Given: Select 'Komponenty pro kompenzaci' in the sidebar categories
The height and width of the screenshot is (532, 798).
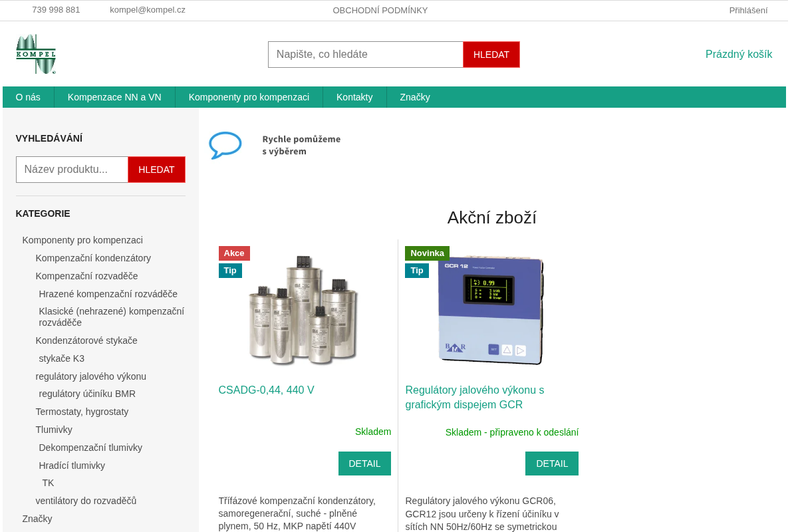Looking at the screenshot, I should [x=82, y=240].
